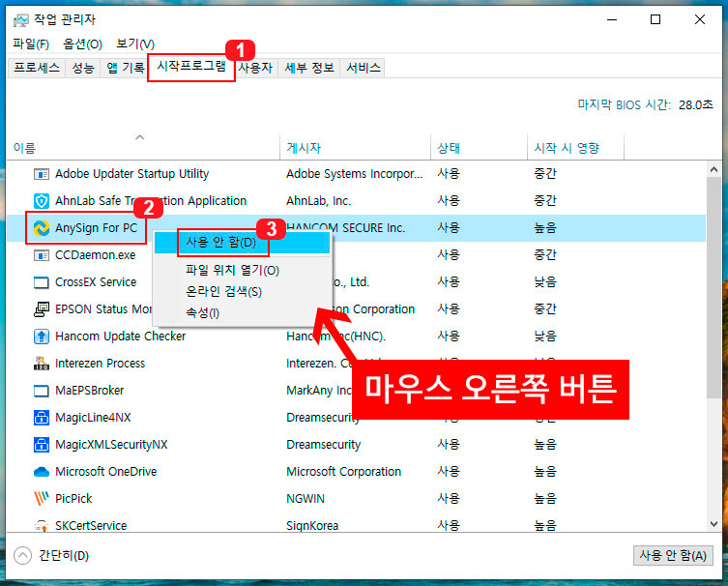Select the MagicXMLSecurityNX row name
The image size is (728, 586).
coord(111,445)
